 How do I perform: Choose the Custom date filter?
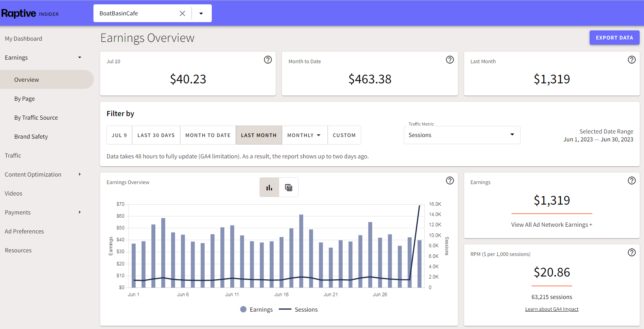click(x=344, y=135)
